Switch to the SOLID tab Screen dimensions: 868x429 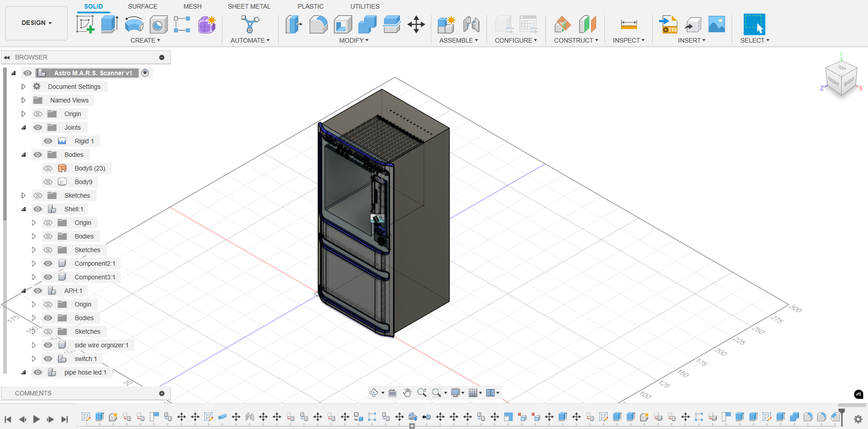(x=94, y=6)
